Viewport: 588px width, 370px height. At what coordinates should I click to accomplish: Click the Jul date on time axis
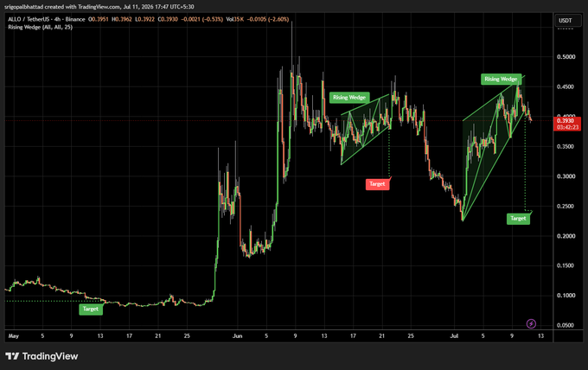pyautogui.click(x=454, y=336)
